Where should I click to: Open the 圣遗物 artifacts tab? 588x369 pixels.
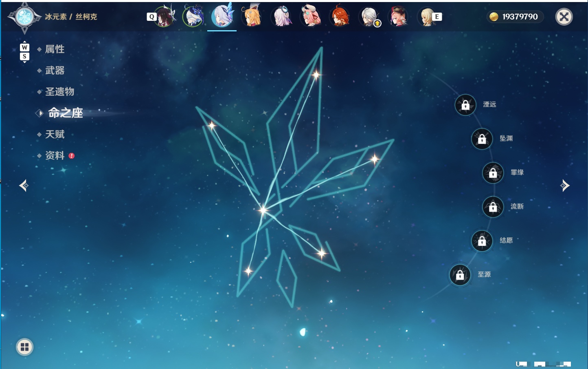pos(59,92)
